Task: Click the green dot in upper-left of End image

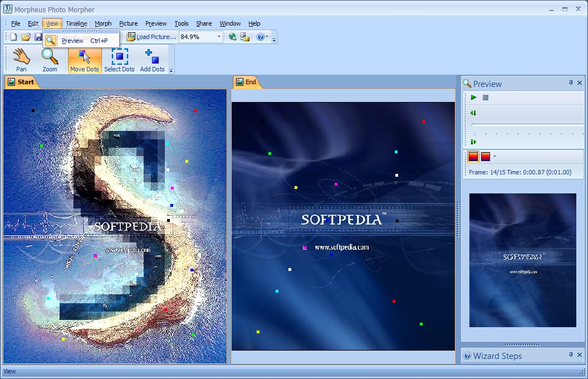Action: [269, 153]
